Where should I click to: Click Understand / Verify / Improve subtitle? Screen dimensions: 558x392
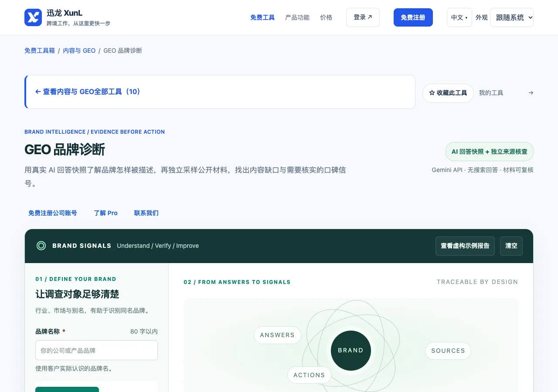pyautogui.click(x=158, y=246)
